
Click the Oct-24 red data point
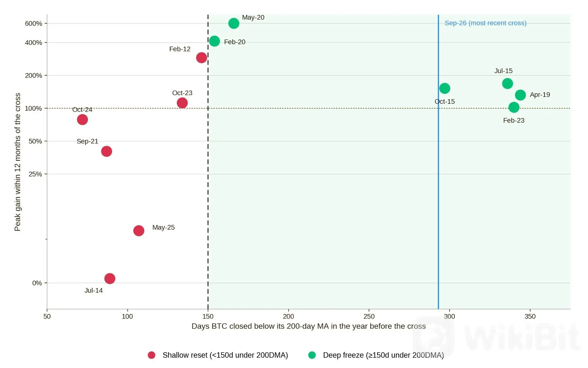click(x=82, y=120)
